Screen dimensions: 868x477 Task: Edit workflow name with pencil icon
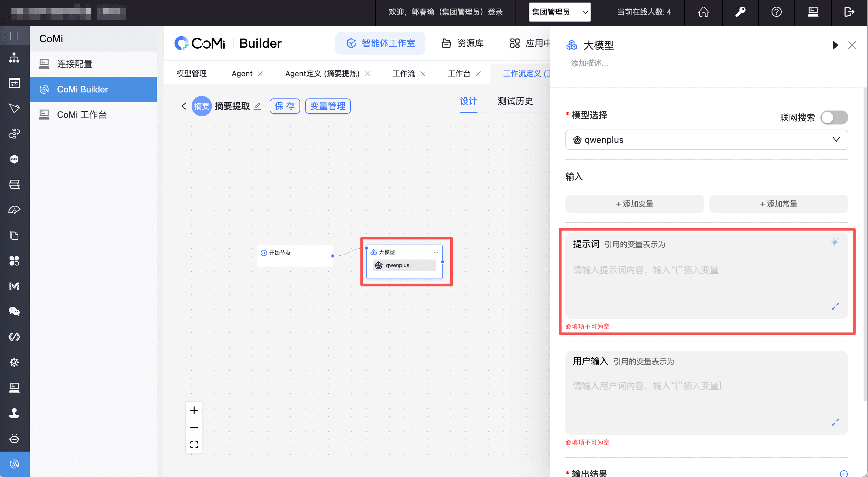pos(257,106)
